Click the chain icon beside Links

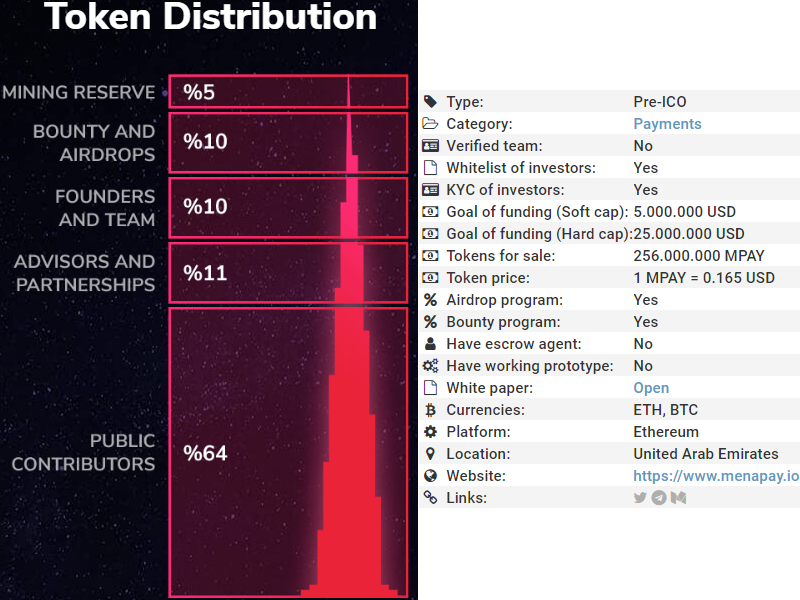(430, 498)
